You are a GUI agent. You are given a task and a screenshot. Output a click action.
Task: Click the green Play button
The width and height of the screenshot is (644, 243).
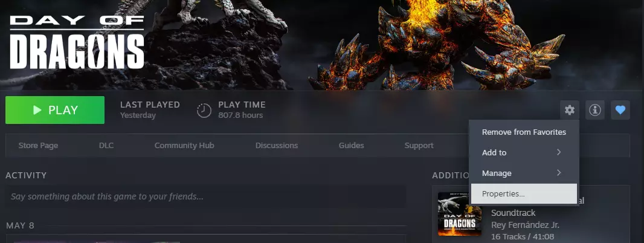54,110
